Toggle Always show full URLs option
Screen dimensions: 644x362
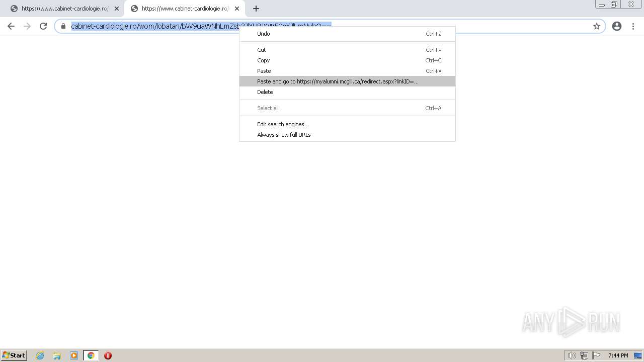pyautogui.click(x=347, y=135)
